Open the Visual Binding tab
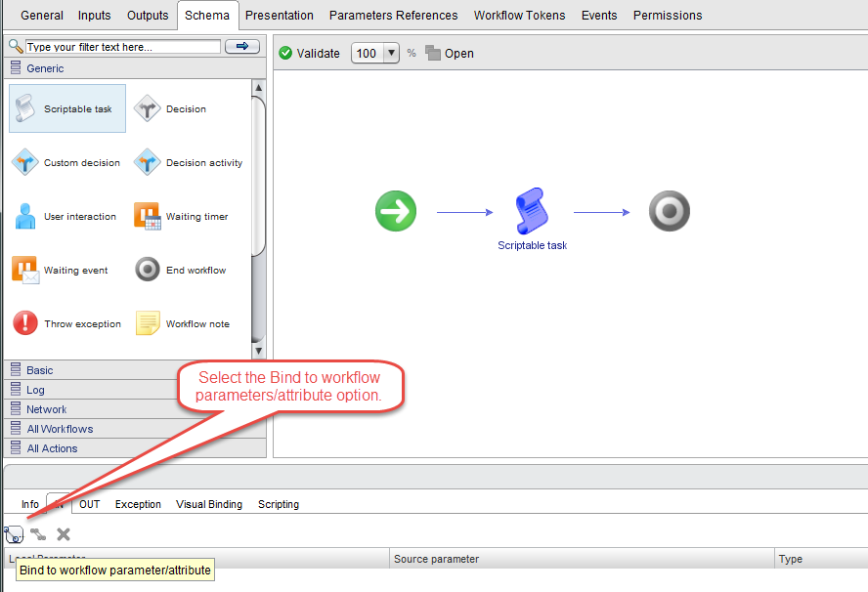 pyautogui.click(x=208, y=504)
